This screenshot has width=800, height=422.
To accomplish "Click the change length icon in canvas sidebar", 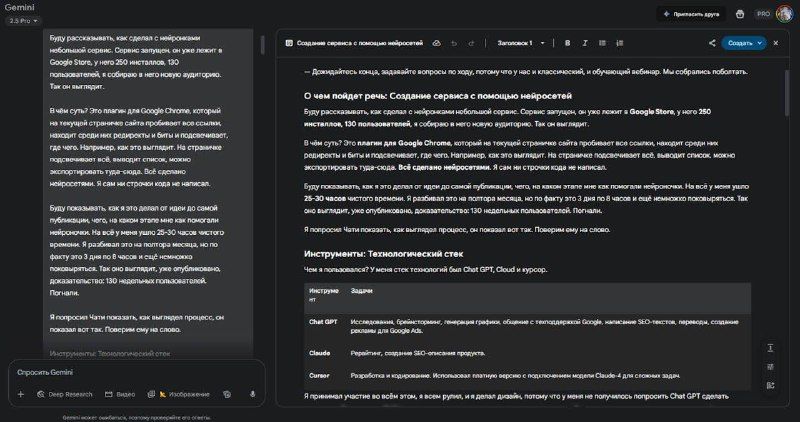I will [x=770, y=348].
